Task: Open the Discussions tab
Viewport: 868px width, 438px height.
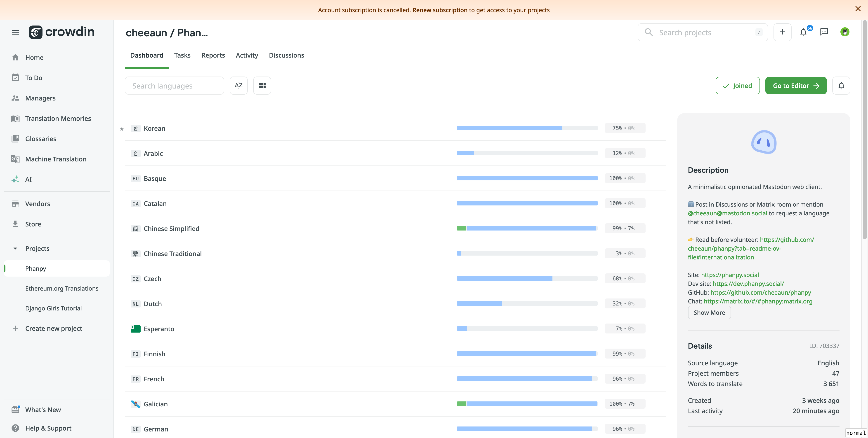Action: click(286, 55)
